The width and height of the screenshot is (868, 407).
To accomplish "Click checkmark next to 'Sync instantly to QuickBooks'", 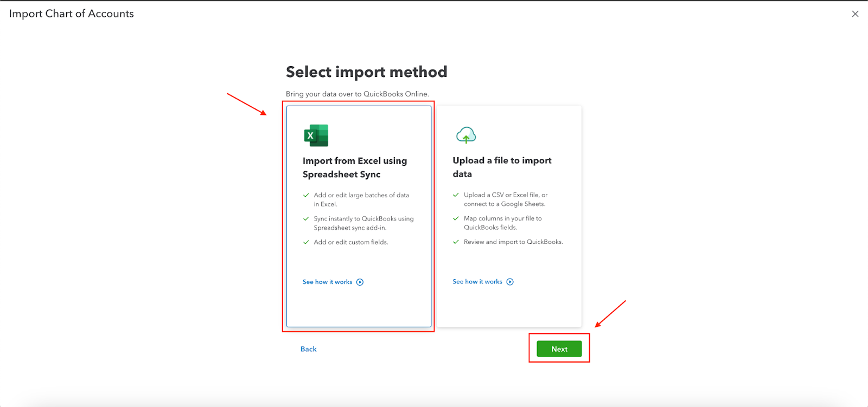I will (306, 219).
